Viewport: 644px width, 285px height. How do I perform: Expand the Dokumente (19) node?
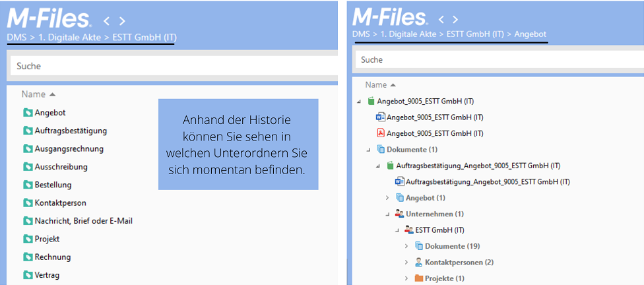tap(406, 246)
